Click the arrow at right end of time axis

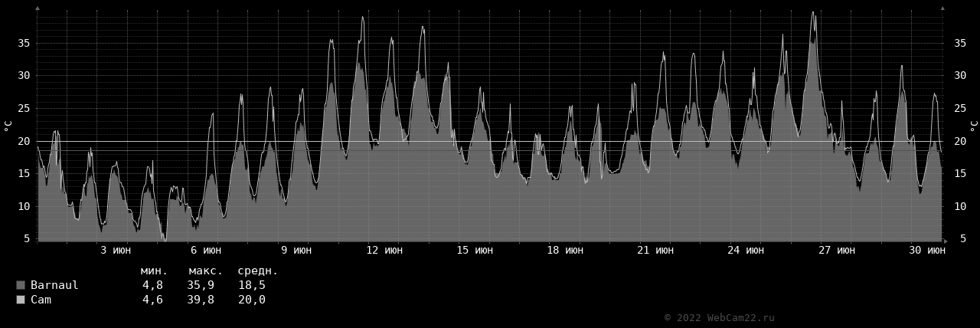[946, 241]
